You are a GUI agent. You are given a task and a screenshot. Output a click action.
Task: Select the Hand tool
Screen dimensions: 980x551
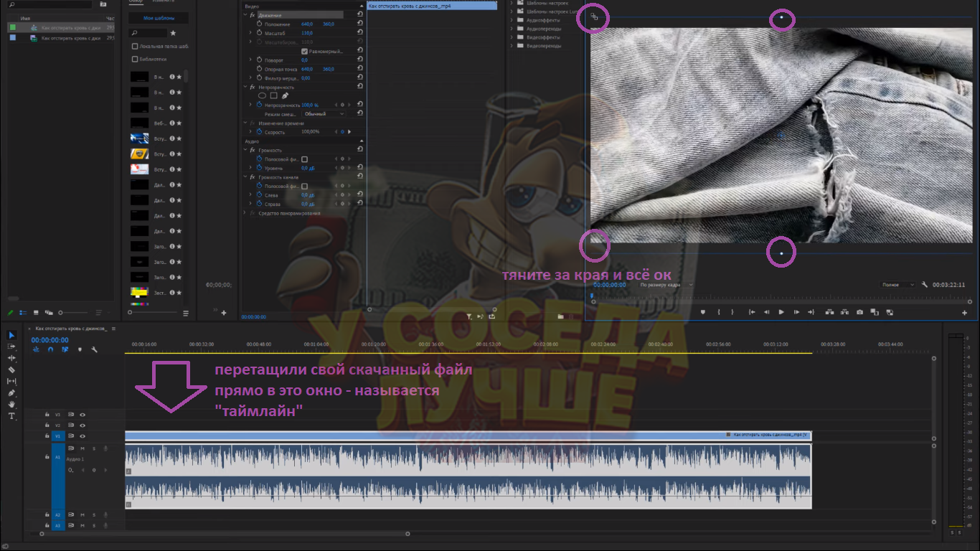coord(11,405)
